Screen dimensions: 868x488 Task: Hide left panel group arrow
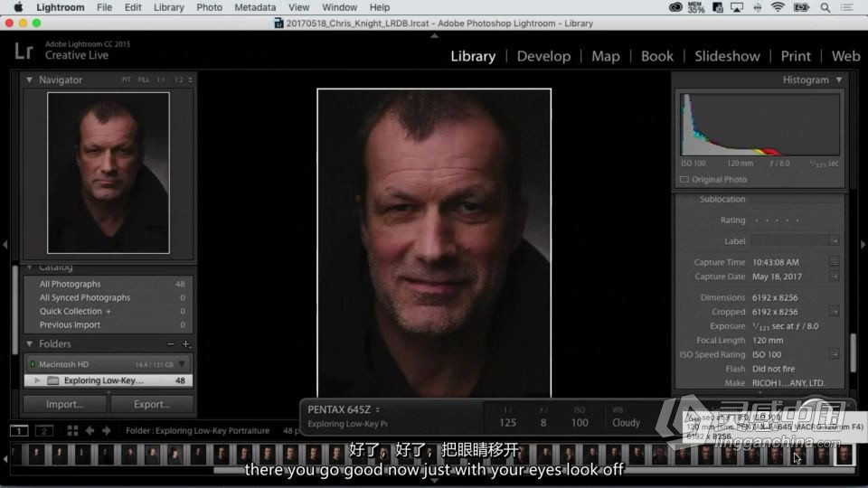5,244
